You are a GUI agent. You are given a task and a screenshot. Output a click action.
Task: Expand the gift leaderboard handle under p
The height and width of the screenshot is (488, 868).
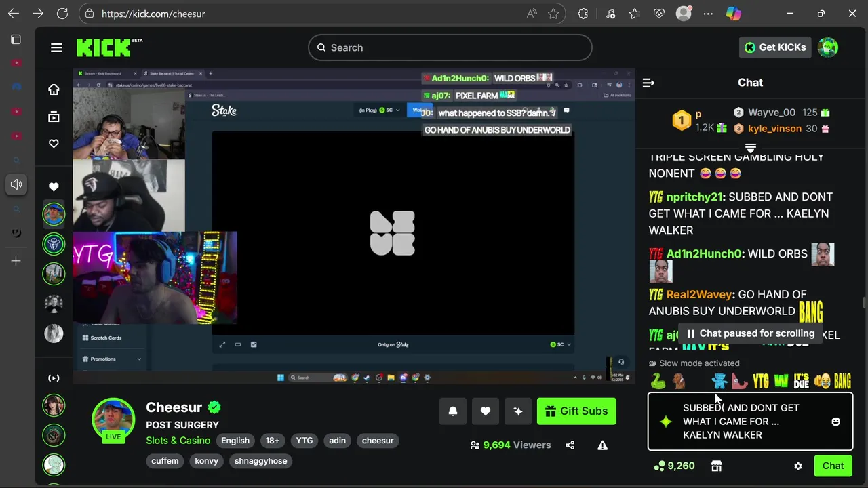click(x=751, y=148)
